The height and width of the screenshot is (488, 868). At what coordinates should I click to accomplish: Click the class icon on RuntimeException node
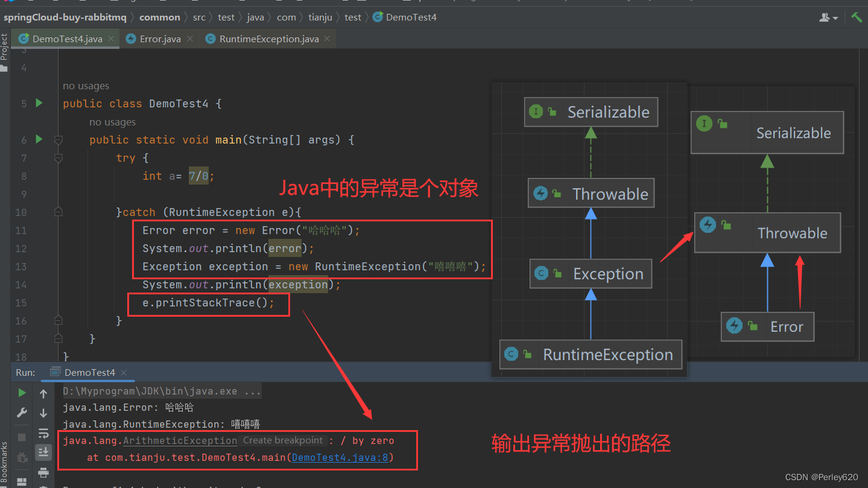click(x=511, y=354)
